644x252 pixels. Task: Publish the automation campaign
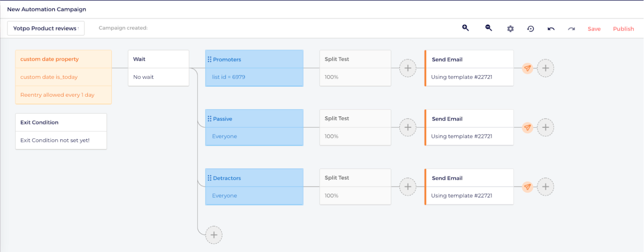[x=623, y=29]
